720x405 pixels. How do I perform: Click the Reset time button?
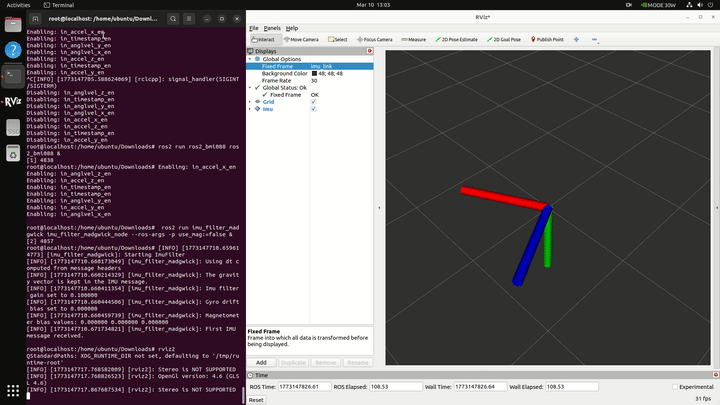pyautogui.click(x=256, y=399)
